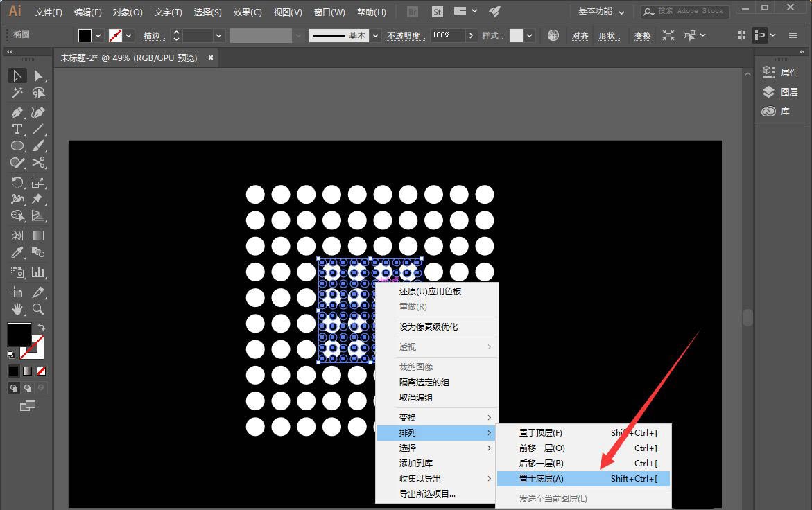Select the Zoom tool

[36, 309]
